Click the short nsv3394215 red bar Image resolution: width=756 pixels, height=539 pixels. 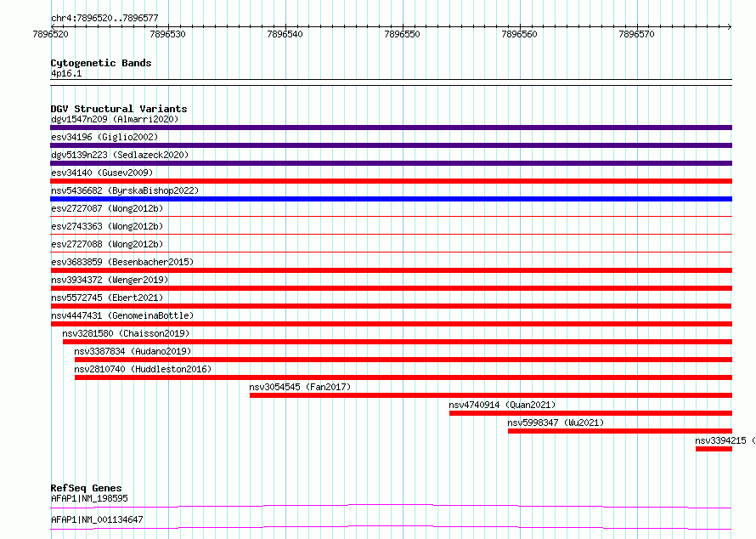pos(714,449)
